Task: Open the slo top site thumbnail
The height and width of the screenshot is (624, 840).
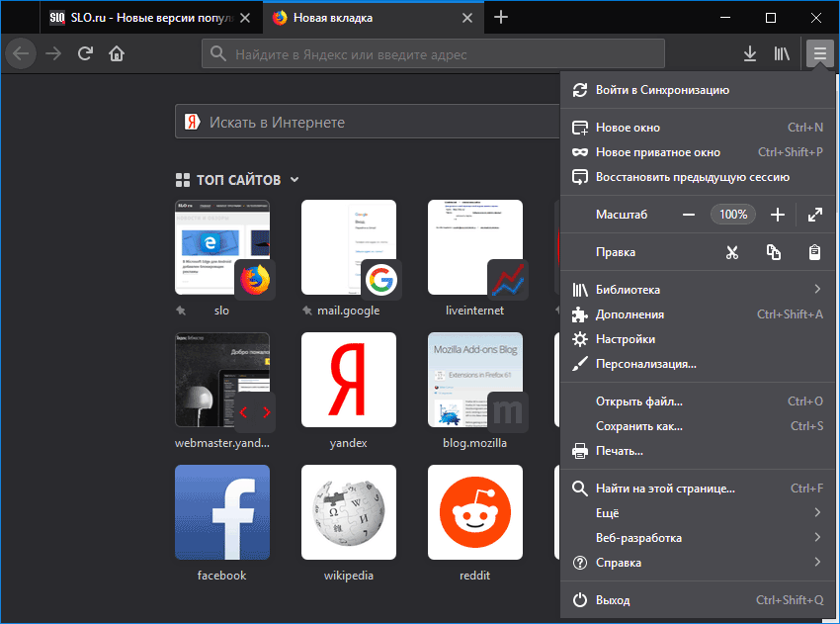Action: [x=222, y=247]
